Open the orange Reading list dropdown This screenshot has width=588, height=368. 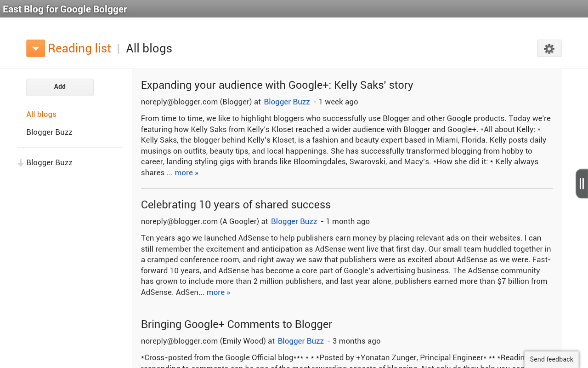(x=35, y=48)
